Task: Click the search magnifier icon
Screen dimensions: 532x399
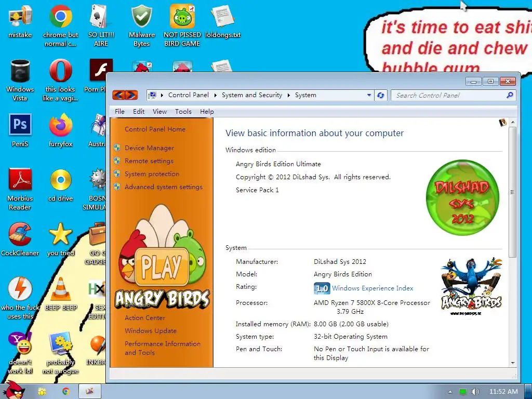Action: (510, 96)
